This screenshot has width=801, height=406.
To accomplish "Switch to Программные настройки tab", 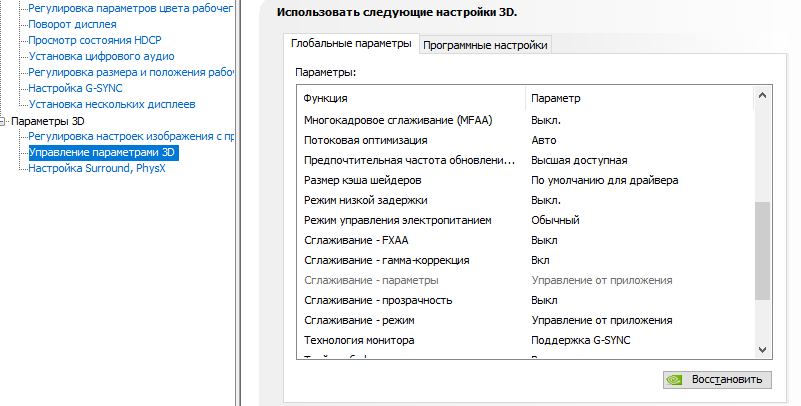I will coord(485,45).
